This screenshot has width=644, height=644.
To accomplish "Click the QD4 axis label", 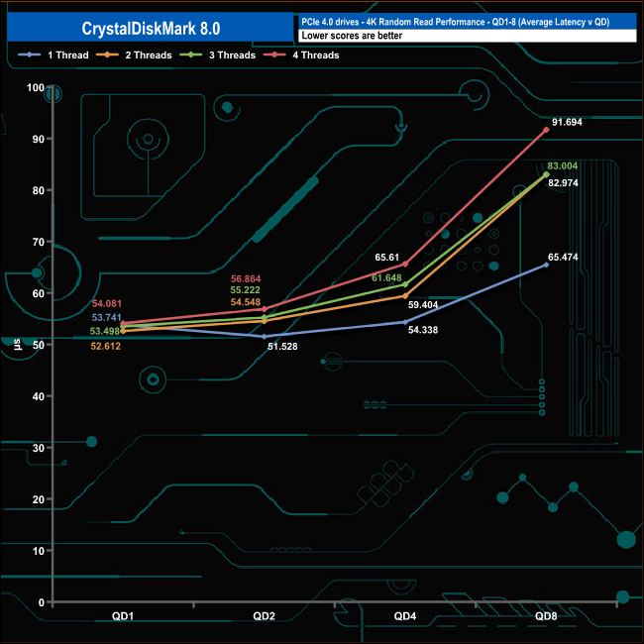I will [405, 616].
